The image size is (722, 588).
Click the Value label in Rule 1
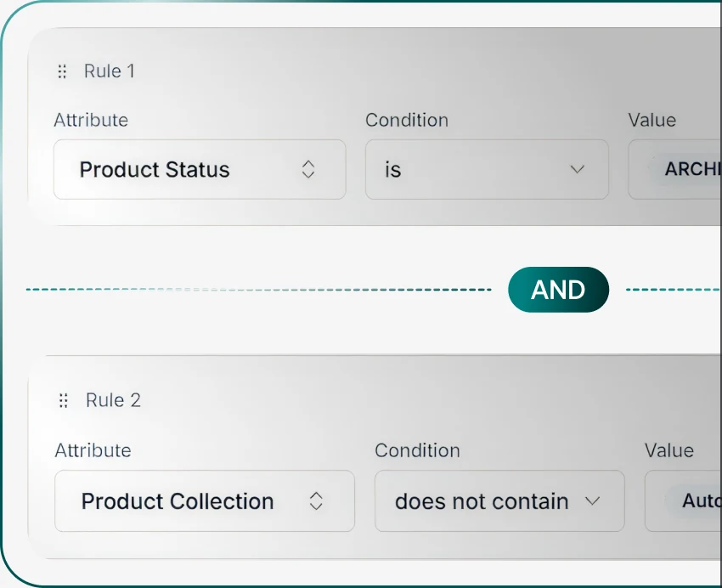click(x=652, y=120)
